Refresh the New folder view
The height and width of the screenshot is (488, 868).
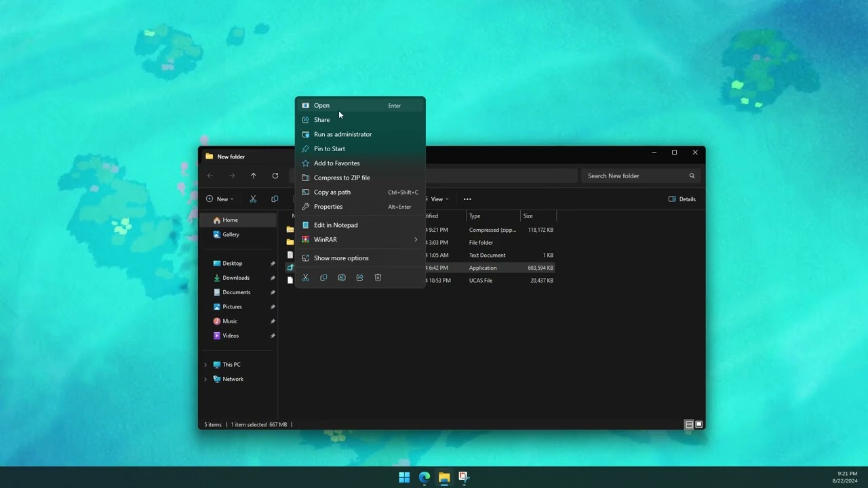[275, 176]
